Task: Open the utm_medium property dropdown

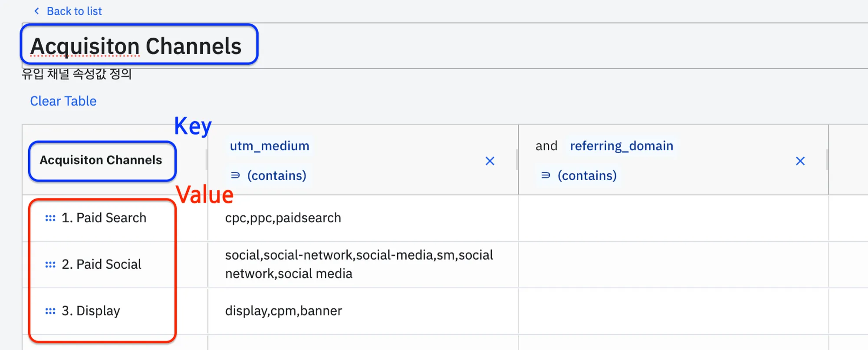Action: point(270,146)
